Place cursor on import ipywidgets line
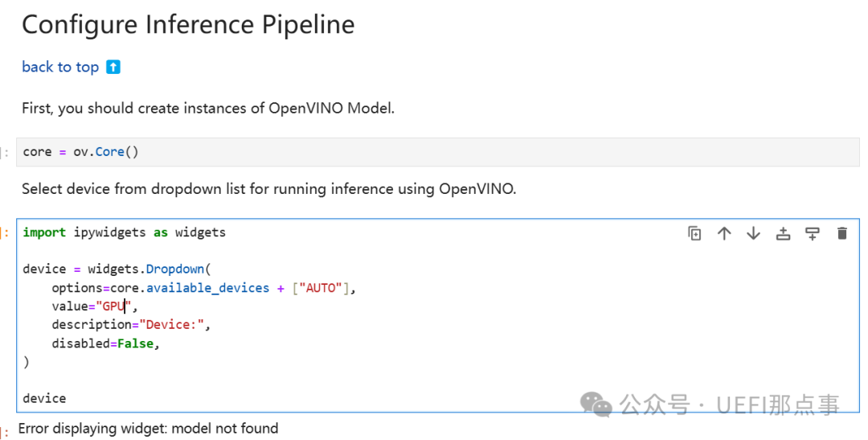This screenshot has height=440, width=868. (x=124, y=232)
